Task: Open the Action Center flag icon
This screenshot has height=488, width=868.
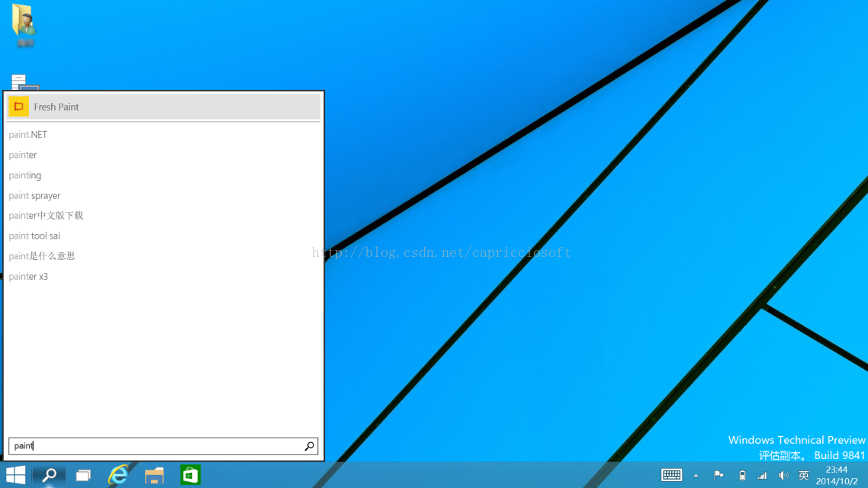Action: coord(719,475)
